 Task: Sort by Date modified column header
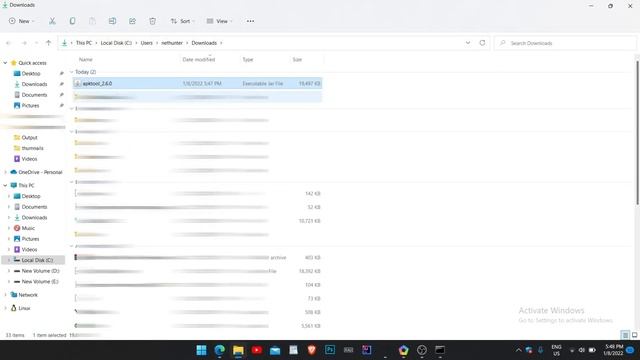tap(198, 60)
